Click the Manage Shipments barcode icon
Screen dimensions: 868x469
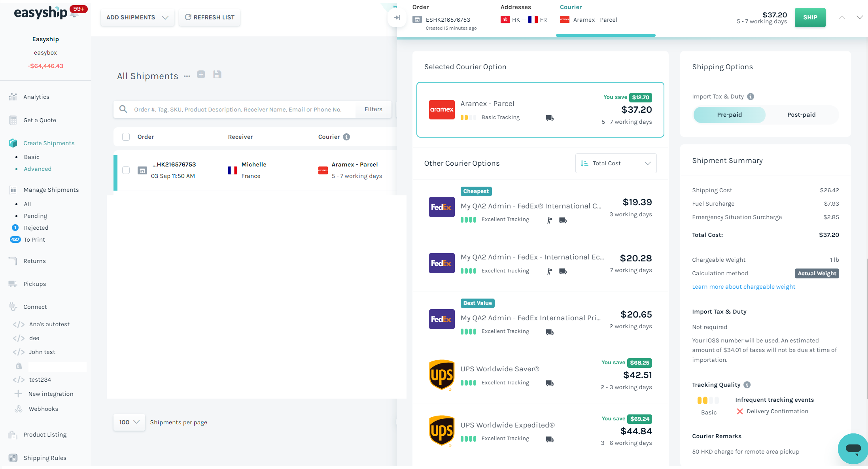pyautogui.click(x=13, y=190)
